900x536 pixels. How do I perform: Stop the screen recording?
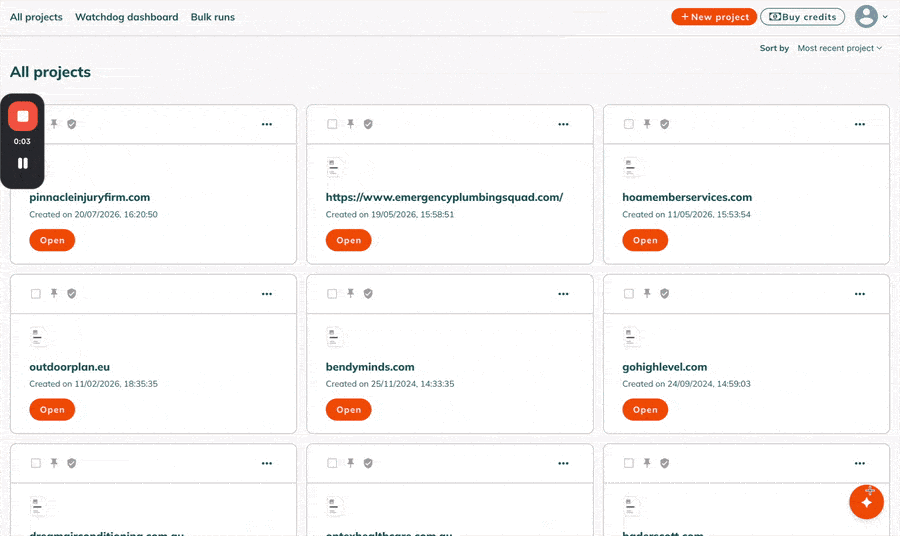click(x=22, y=116)
